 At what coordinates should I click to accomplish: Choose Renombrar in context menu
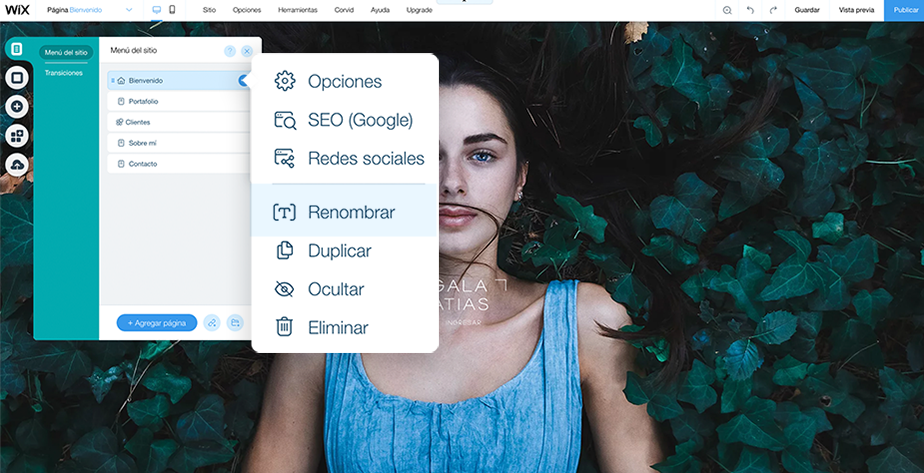345,212
